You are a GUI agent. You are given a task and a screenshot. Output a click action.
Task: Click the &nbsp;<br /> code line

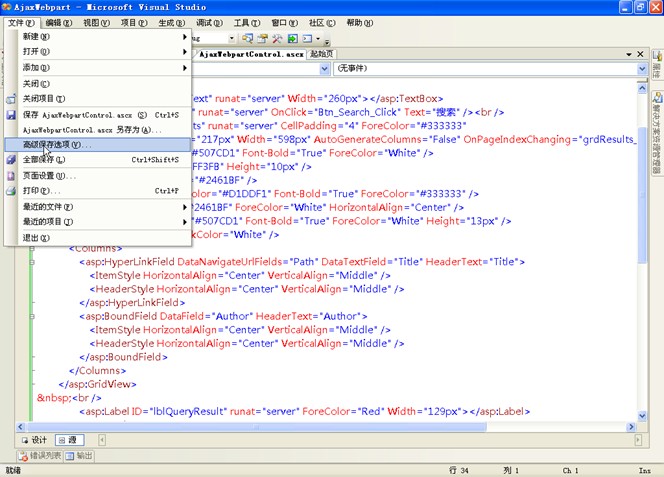(69, 398)
